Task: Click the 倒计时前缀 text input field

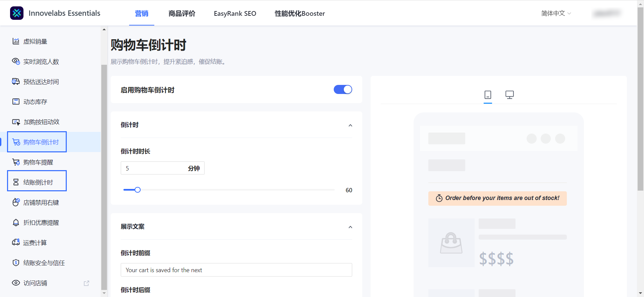Action: click(236, 270)
